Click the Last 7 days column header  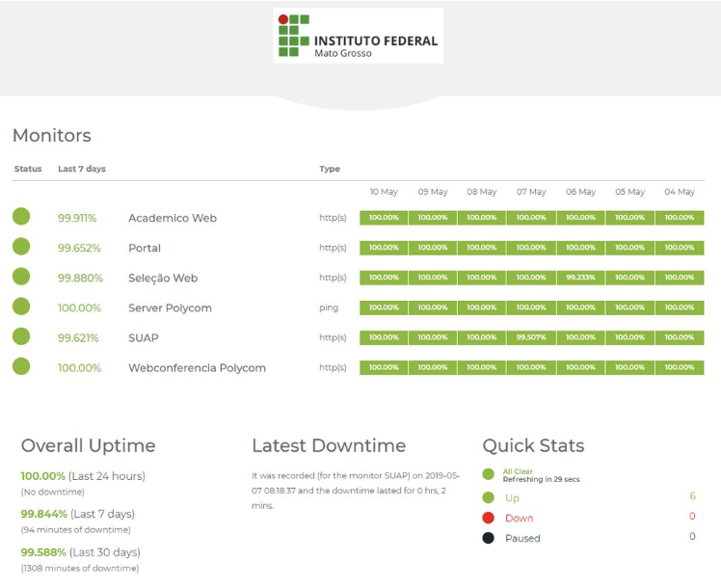coord(82,169)
